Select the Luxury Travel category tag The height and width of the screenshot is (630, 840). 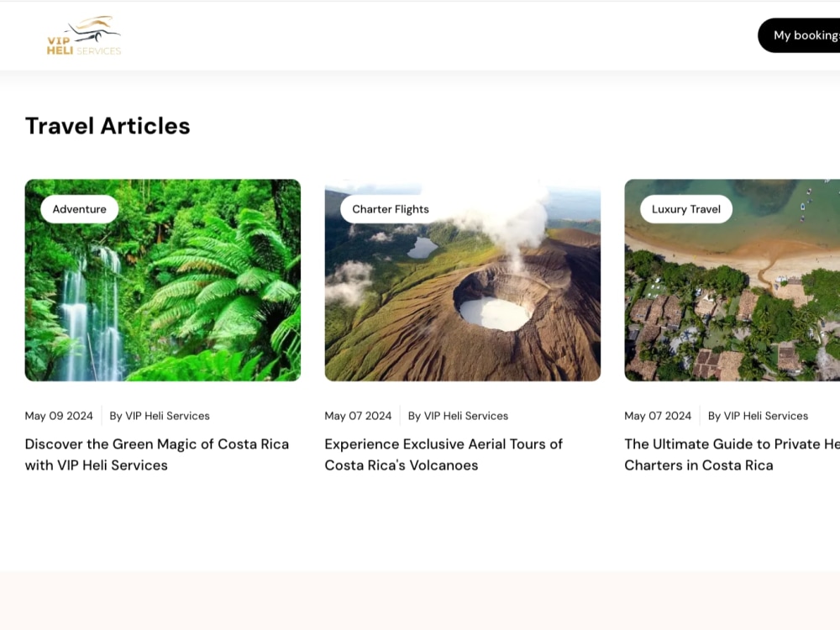pyautogui.click(x=686, y=209)
